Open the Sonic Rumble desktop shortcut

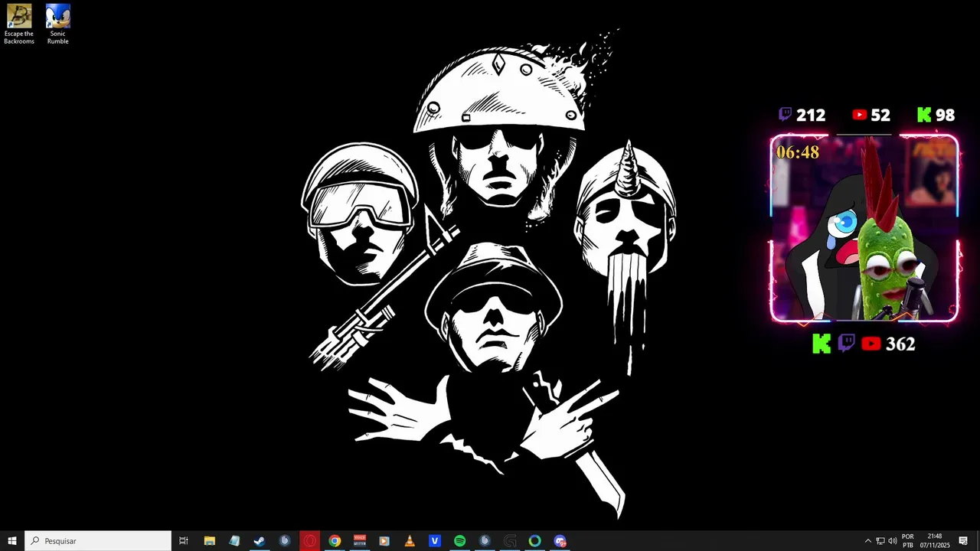coord(57,24)
